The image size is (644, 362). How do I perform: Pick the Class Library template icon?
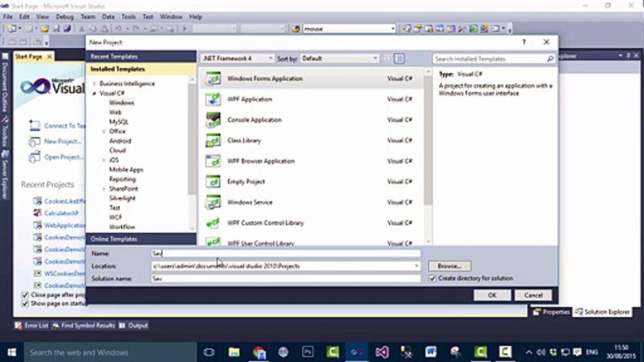point(213,141)
